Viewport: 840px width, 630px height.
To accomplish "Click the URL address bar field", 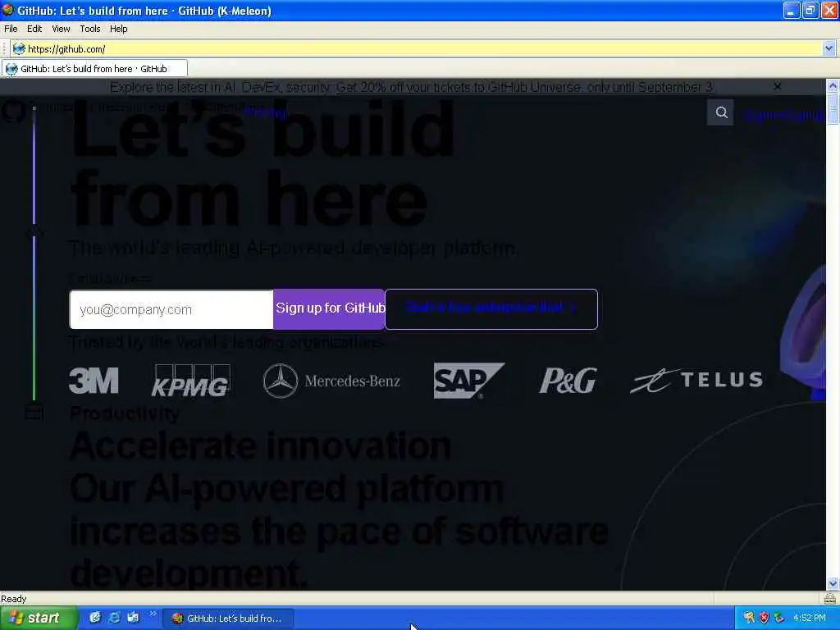I will 423,48.
